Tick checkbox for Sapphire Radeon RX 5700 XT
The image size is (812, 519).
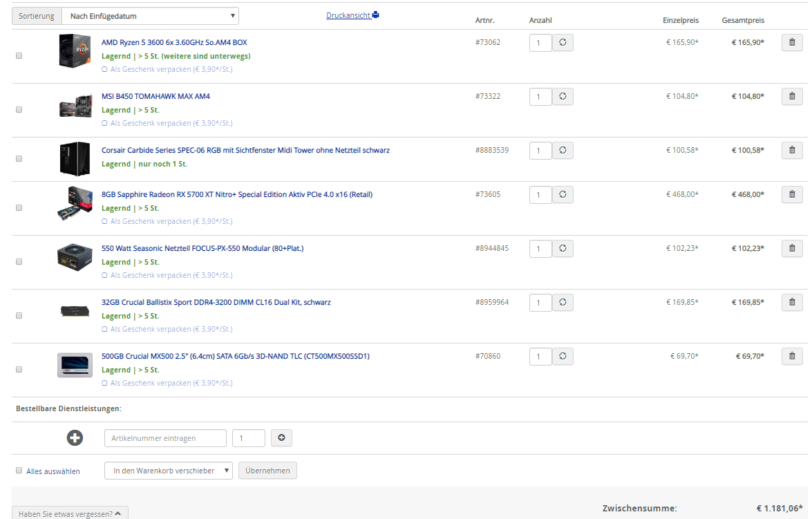(x=19, y=208)
